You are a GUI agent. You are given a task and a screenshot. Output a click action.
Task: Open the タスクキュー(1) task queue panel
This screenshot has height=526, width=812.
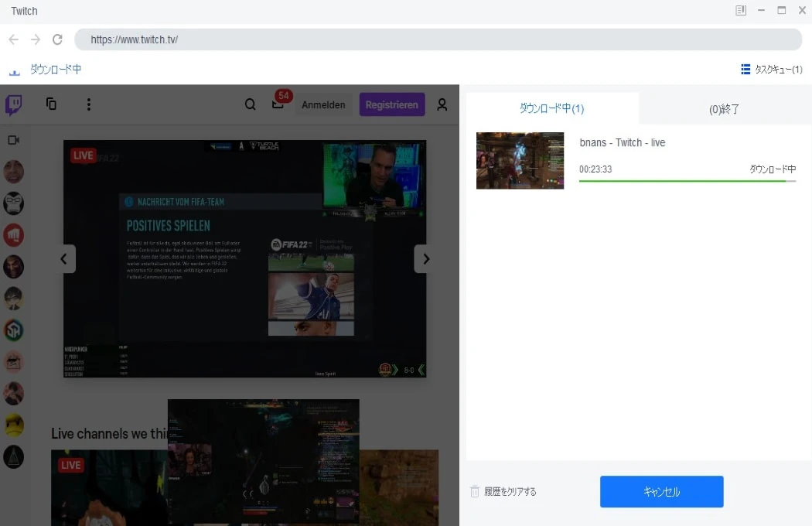pos(770,68)
